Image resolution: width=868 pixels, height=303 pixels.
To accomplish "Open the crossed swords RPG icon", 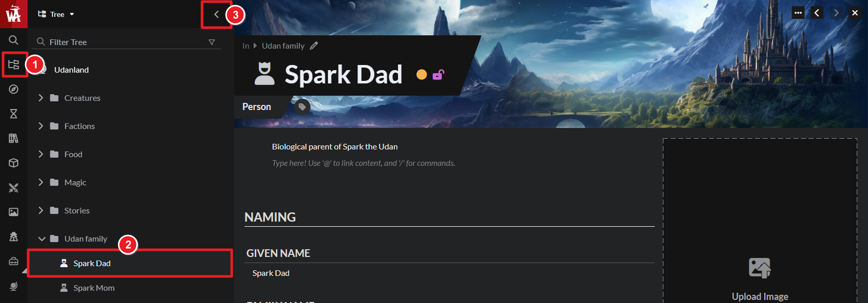I will tap(14, 188).
